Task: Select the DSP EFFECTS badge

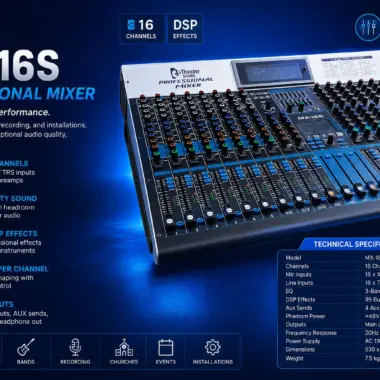Action: tap(185, 28)
